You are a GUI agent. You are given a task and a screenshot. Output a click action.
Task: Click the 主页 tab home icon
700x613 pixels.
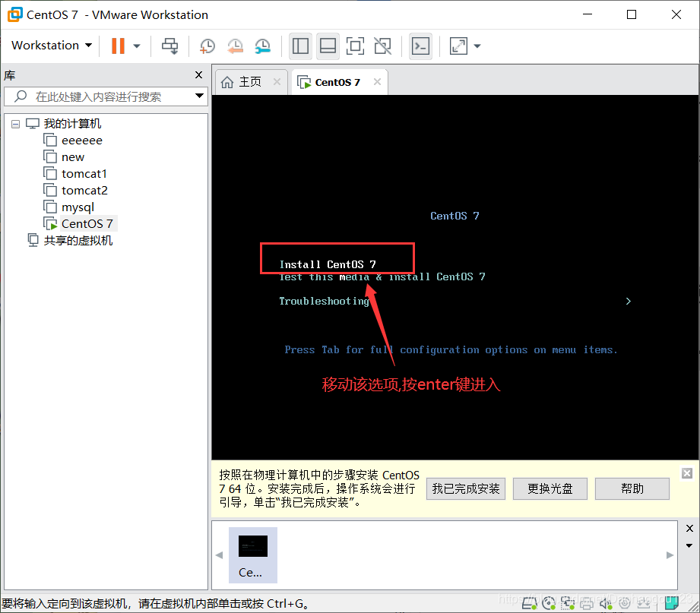(x=226, y=82)
